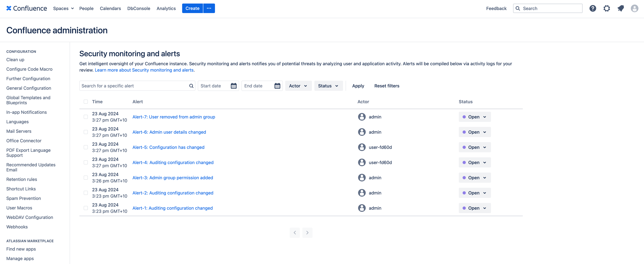644x264 pixels.
Task: Open Alert-5 Configuration has changed
Action: (169, 147)
